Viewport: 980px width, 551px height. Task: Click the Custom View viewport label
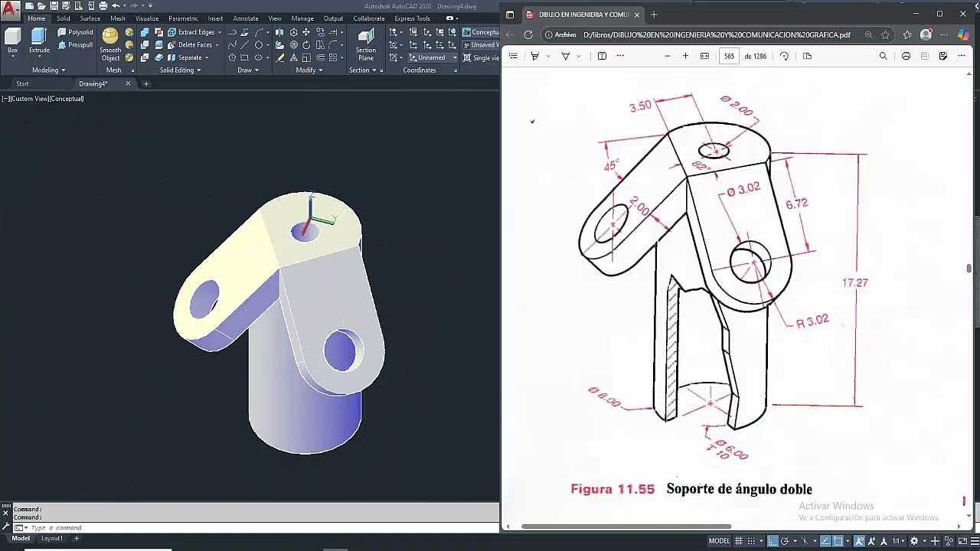31,99
